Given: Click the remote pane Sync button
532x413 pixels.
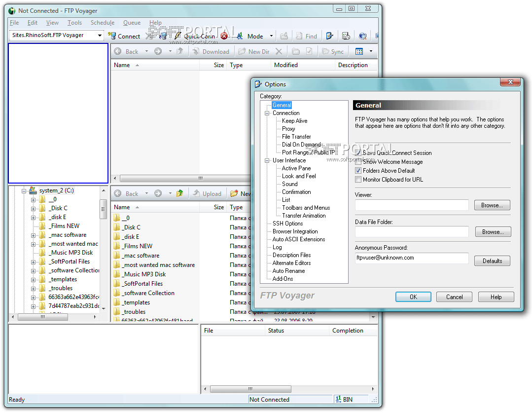Looking at the screenshot, I should click(333, 51).
